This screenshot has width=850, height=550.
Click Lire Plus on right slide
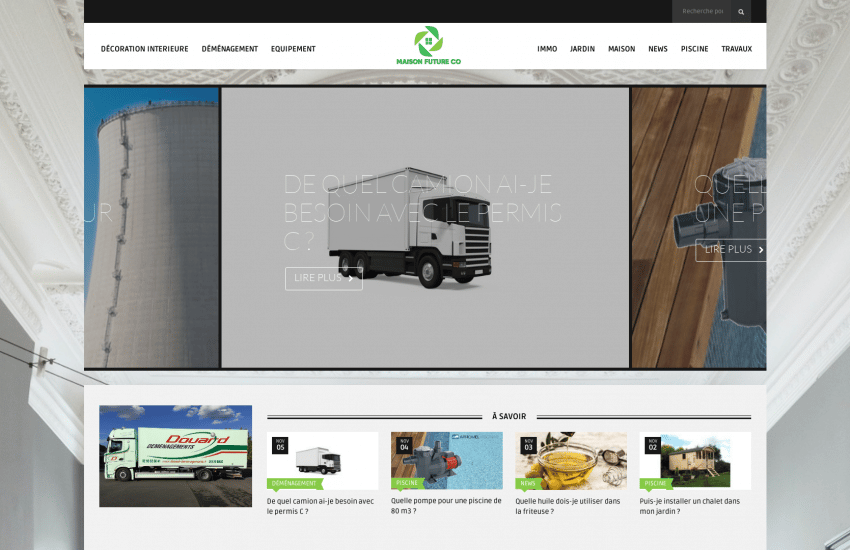(733, 250)
